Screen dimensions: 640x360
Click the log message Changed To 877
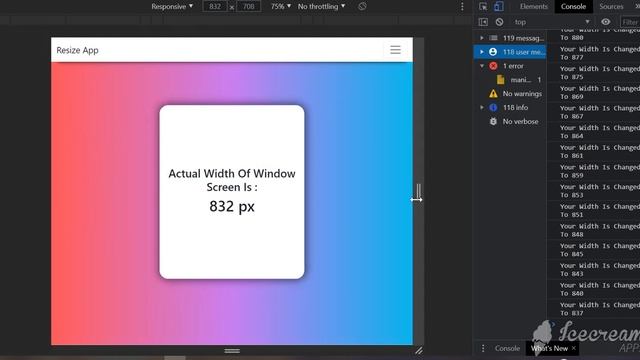coord(600,53)
